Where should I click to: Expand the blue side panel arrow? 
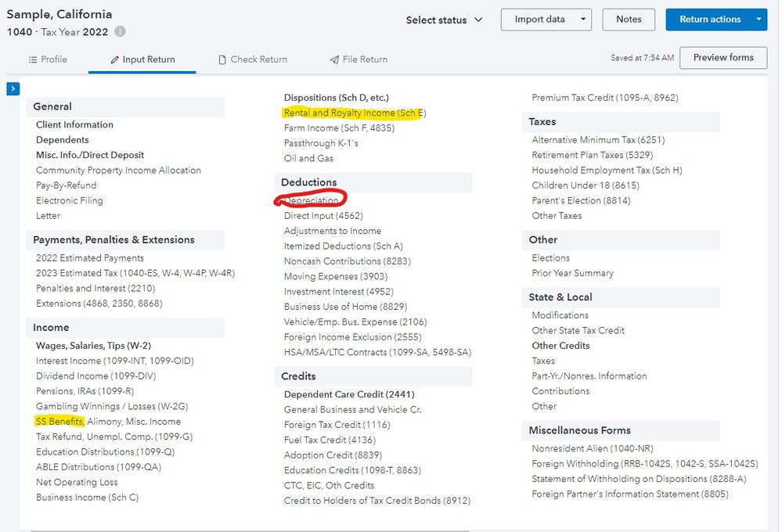point(13,89)
